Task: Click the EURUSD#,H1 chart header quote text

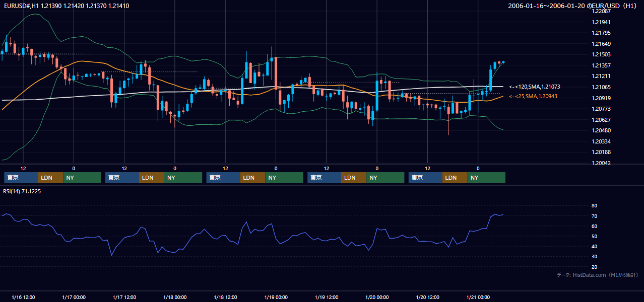Action: 66,6
